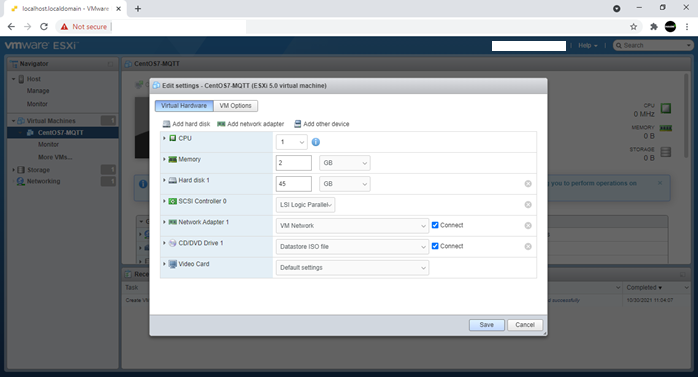Open the Video Card Default settings dropdown

pos(352,268)
